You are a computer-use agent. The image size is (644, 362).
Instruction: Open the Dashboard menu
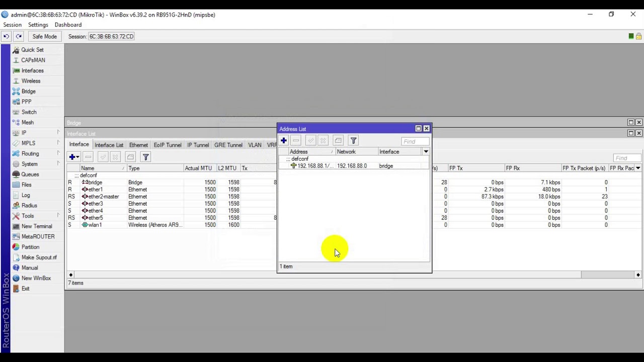coord(68,25)
